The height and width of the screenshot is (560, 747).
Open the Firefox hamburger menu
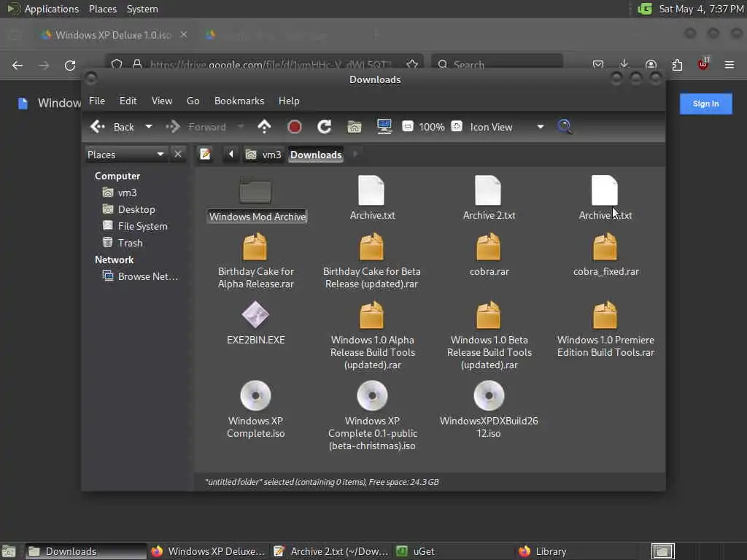pos(729,65)
